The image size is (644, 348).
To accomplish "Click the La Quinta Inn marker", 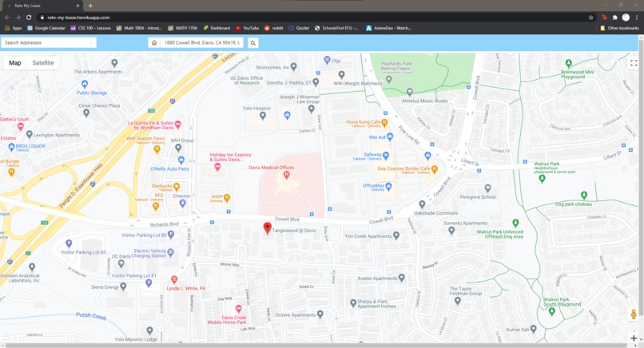I will point(178,124).
